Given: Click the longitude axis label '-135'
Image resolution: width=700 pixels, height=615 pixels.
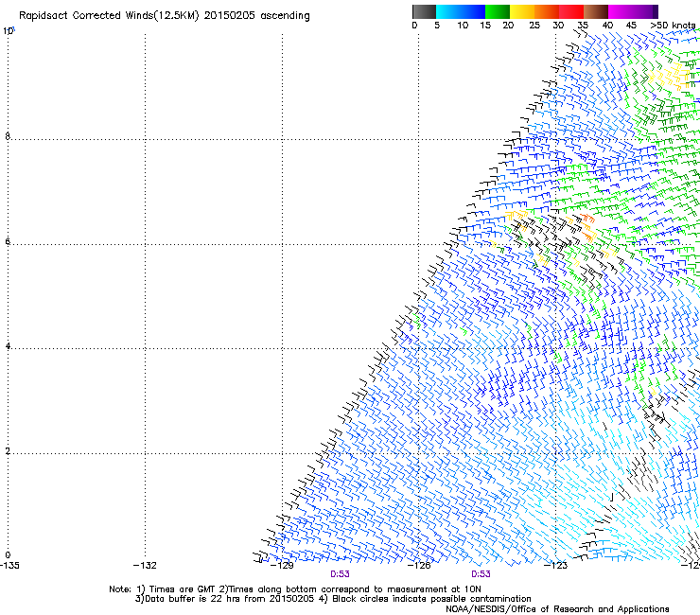Looking at the screenshot, I should [9, 566].
